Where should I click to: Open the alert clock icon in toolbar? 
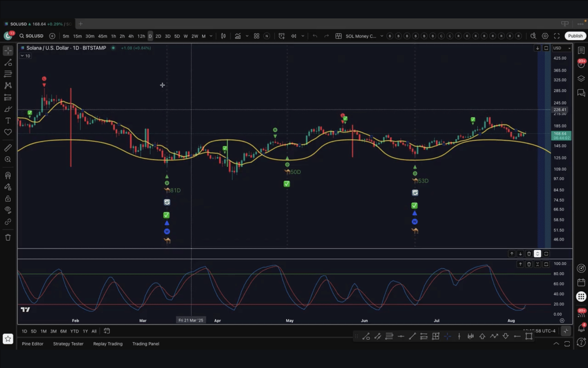pos(281,36)
